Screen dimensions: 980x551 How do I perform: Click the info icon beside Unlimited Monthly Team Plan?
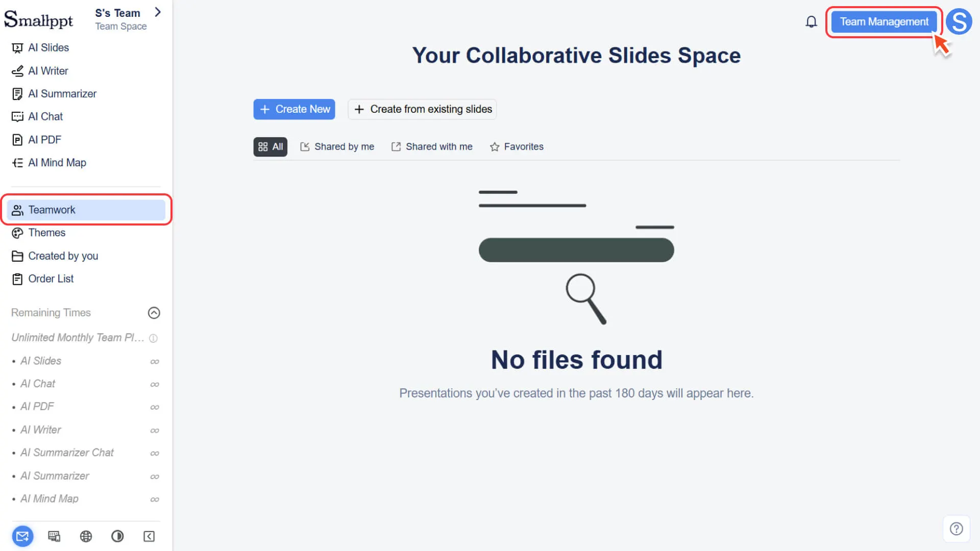[x=153, y=338]
